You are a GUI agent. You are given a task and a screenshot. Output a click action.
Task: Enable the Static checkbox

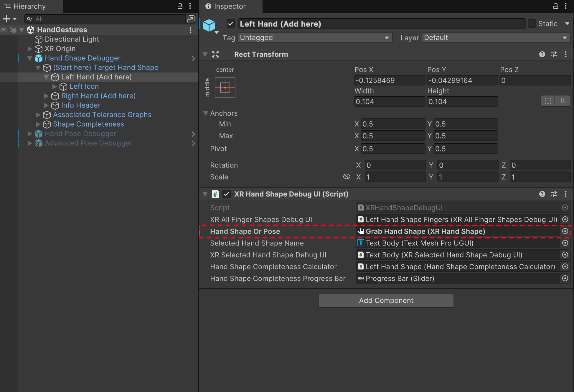[532, 24]
